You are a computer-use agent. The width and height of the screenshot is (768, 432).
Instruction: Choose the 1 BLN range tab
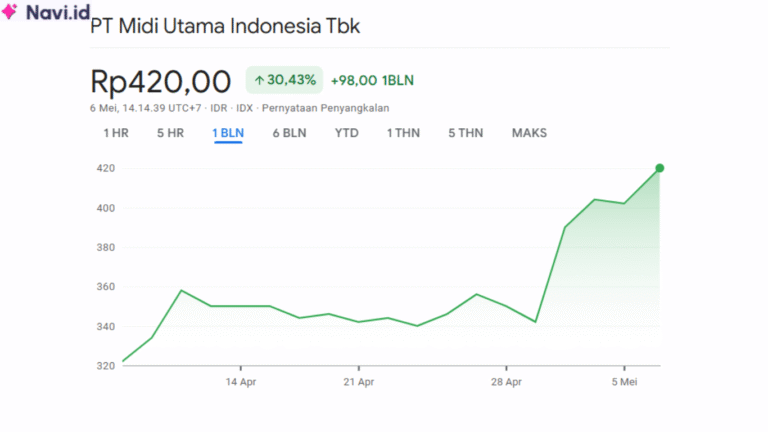click(228, 133)
